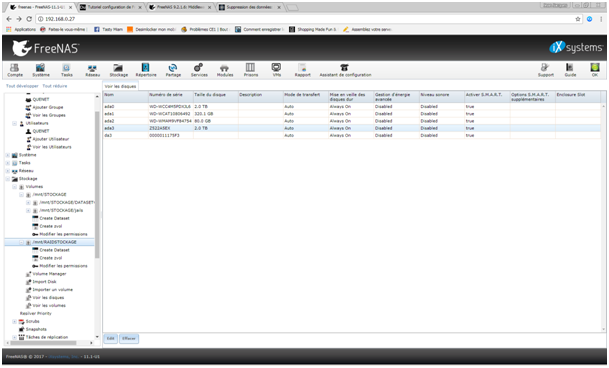This screenshot has height=368, width=609.
Task: Collapse the Stockage tree node
Action: point(8,179)
